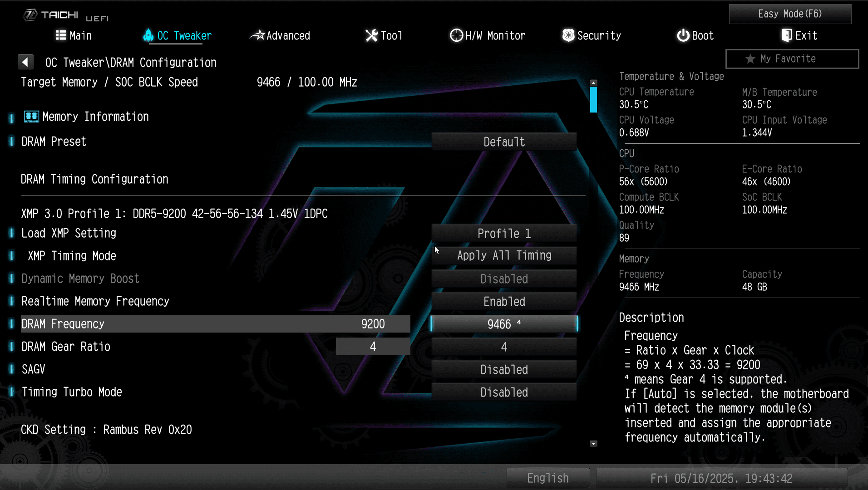This screenshot has height=490, width=868.
Task: Change the English language button
Action: pyautogui.click(x=548, y=478)
